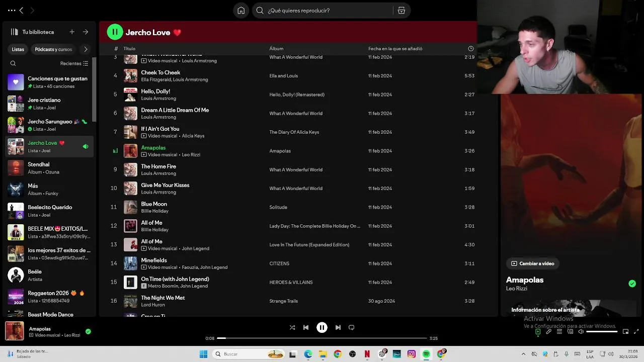Skip to next track
The height and width of the screenshot is (362, 644).
[x=338, y=327]
